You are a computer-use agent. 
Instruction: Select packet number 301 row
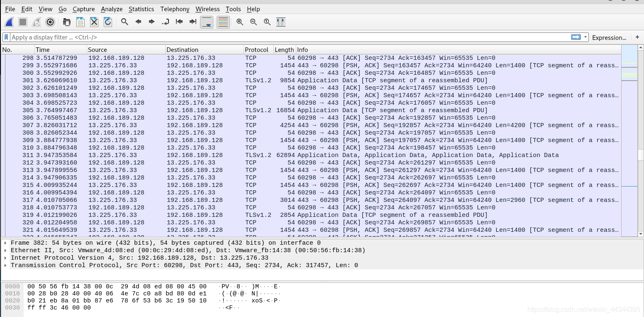[x=311, y=80]
